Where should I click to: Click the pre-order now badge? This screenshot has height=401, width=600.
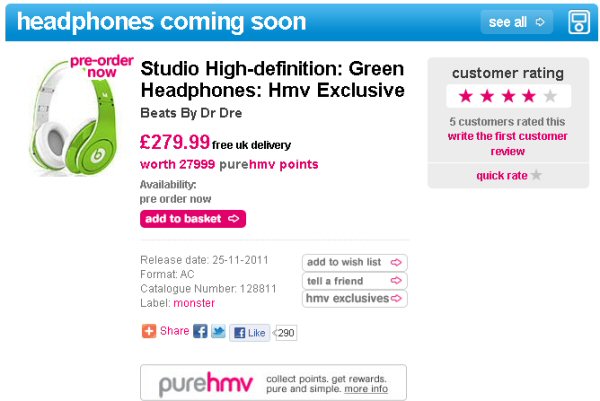pos(101,67)
